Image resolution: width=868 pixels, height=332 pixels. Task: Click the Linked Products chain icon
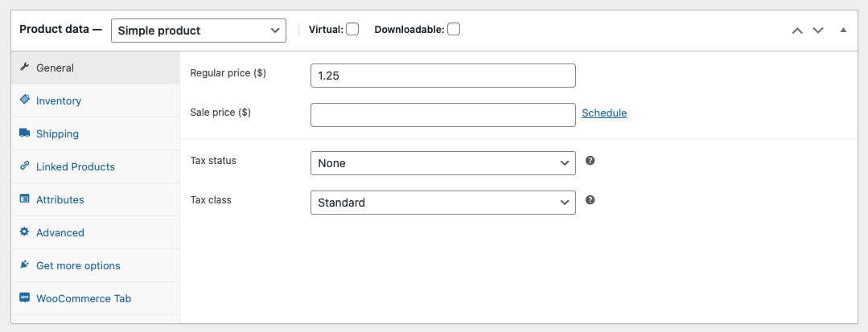pyautogui.click(x=24, y=166)
